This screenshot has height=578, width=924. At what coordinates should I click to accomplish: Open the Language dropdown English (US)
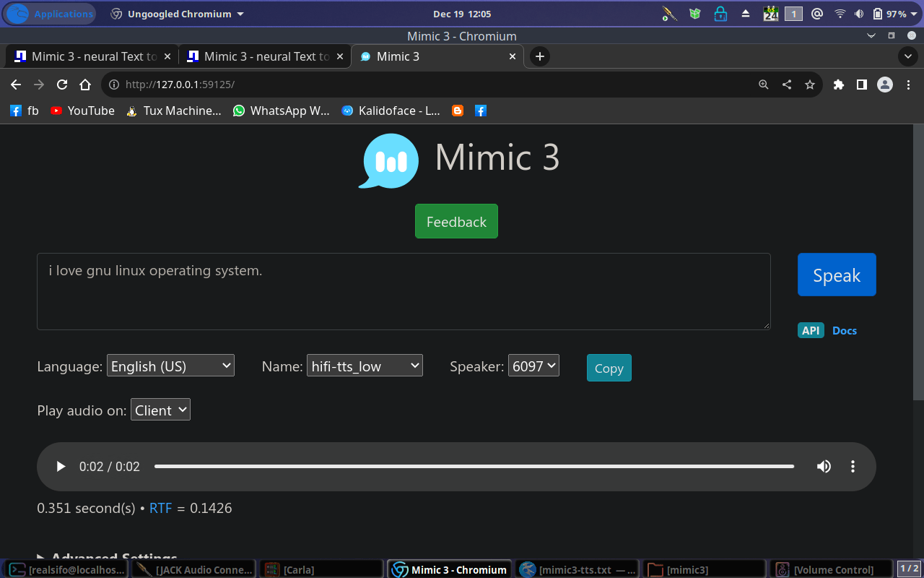170,366
